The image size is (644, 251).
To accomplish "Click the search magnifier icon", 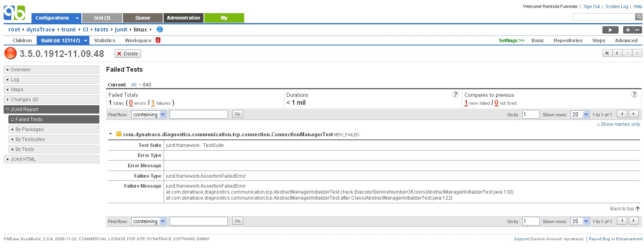I will [x=639, y=17].
